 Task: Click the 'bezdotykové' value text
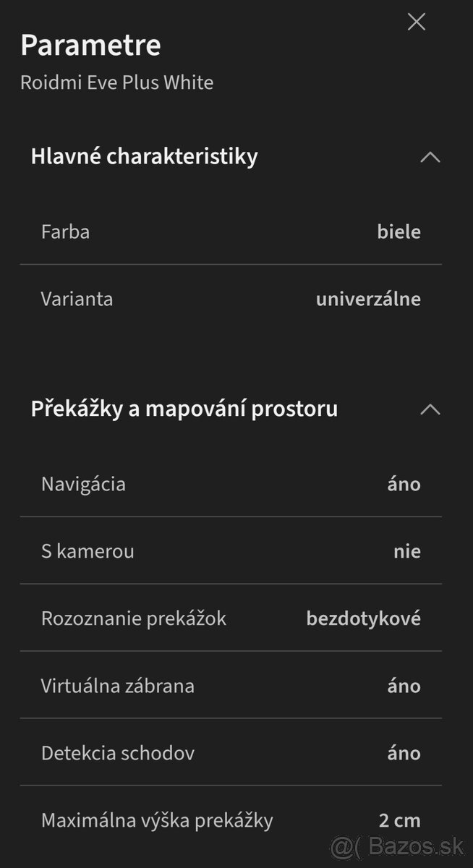(x=363, y=618)
